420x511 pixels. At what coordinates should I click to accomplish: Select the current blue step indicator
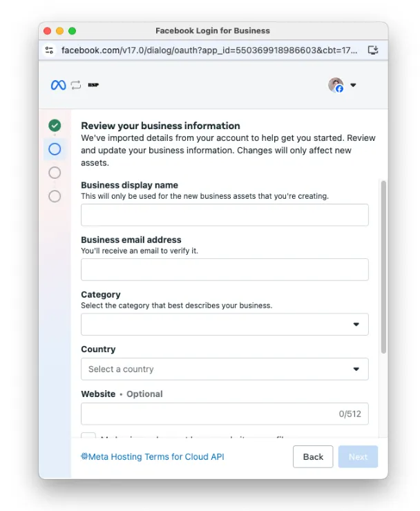click(x=55, y=148)
